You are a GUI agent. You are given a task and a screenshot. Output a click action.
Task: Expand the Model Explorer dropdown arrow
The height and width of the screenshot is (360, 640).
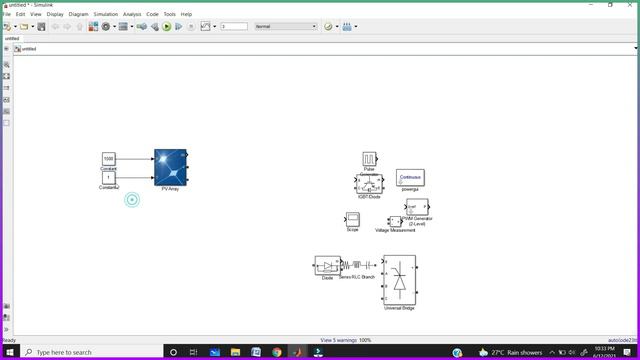pyautogui.click(x=131, y=27)
